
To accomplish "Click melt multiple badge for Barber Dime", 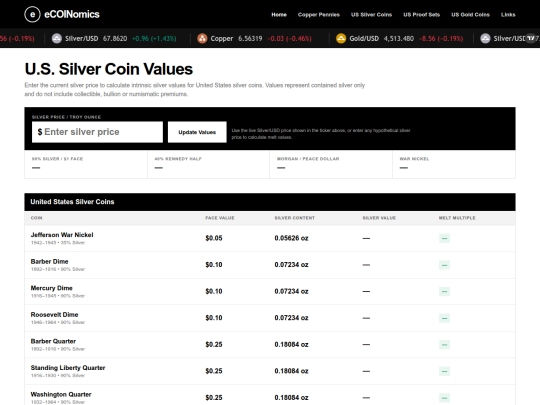I will [x=444, y=265].
